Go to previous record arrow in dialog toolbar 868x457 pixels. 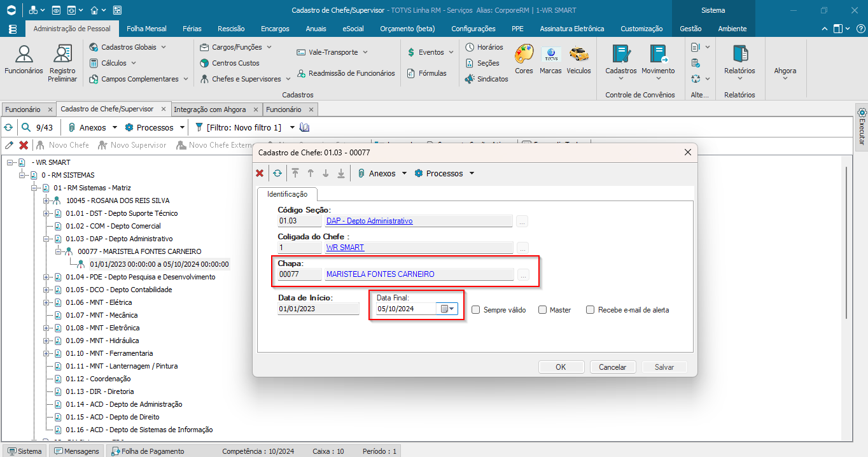point(311,173)
